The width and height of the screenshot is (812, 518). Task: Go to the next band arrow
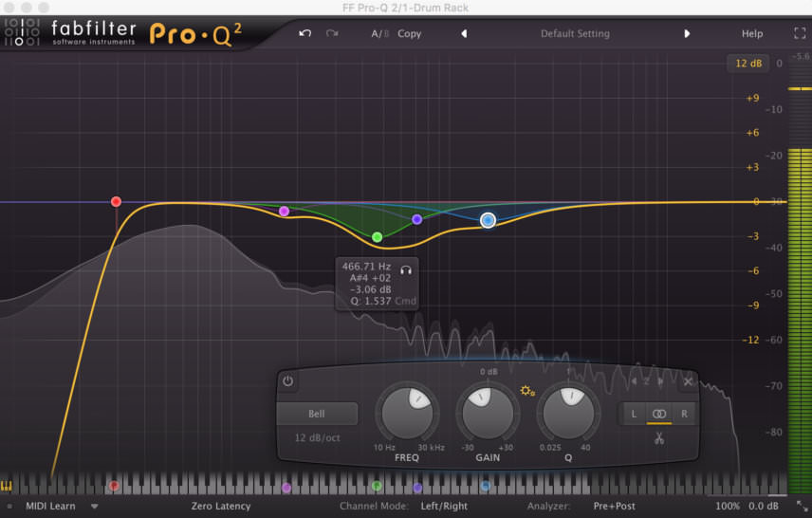(660, 381)
